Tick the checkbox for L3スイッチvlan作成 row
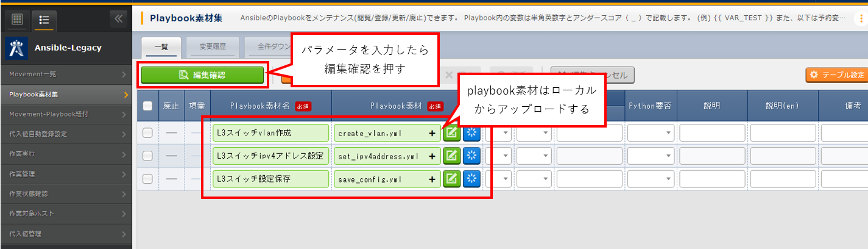This screenshot has width=868, height=249. pyautogui.click(x=147, y=133)
